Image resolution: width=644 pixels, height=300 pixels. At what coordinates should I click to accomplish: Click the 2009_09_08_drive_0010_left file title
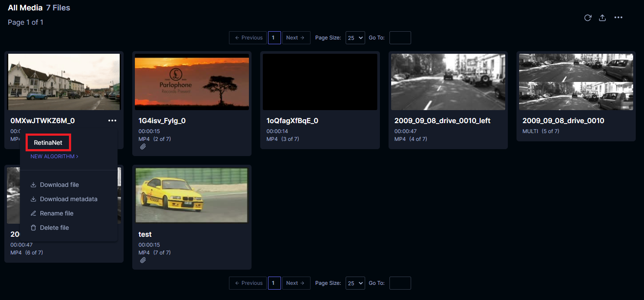[x=442, y=121]
